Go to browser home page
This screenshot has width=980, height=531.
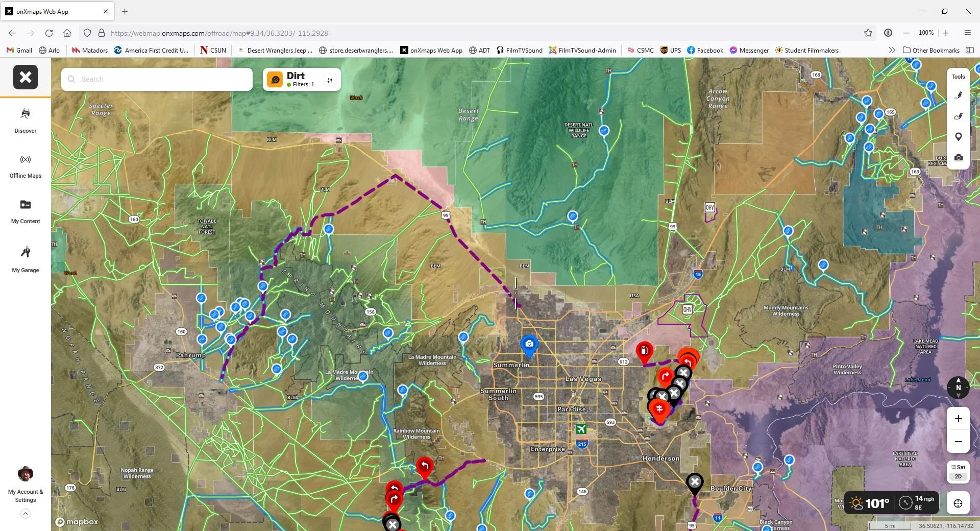click(67, 33)
